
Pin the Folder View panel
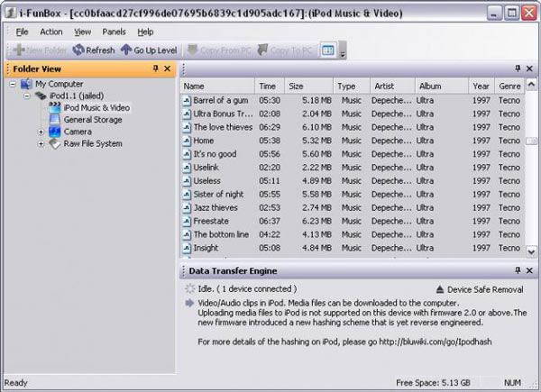[156, 68]
